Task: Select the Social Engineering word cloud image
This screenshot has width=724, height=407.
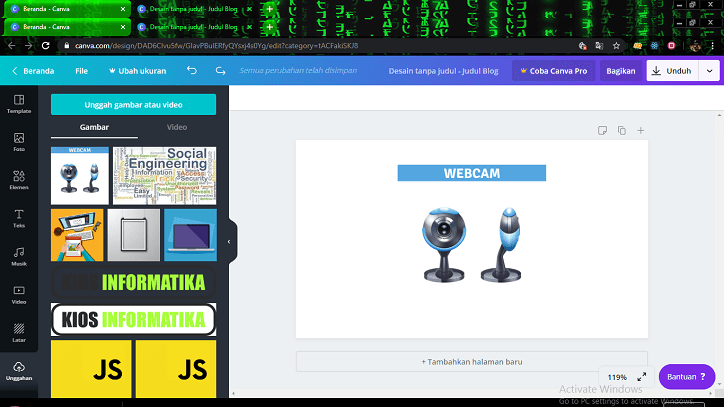Action: [164, 176]
